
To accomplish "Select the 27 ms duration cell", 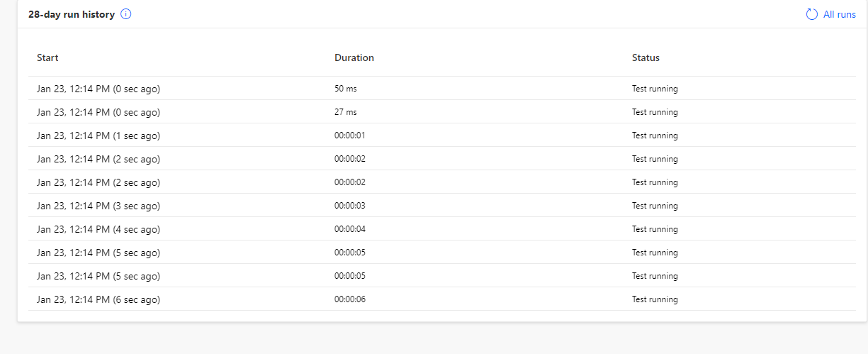I will 346,112.
